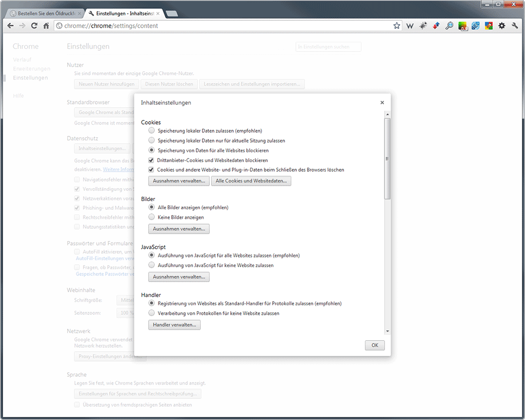Open Ausnahmen verwalten under JavaScript
The width and height of the screenshot is (525, 420).
(x=179, y=276)
